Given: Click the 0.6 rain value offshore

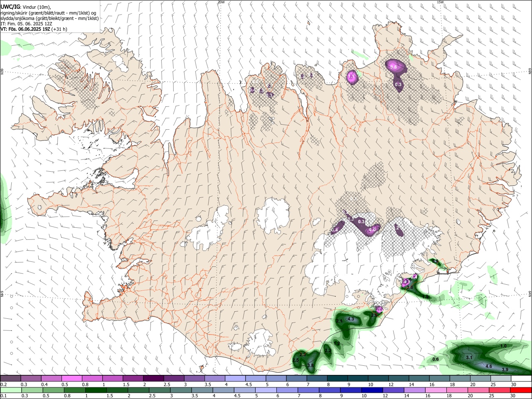Looking at the screenshot, I should (x=436, y=359).
